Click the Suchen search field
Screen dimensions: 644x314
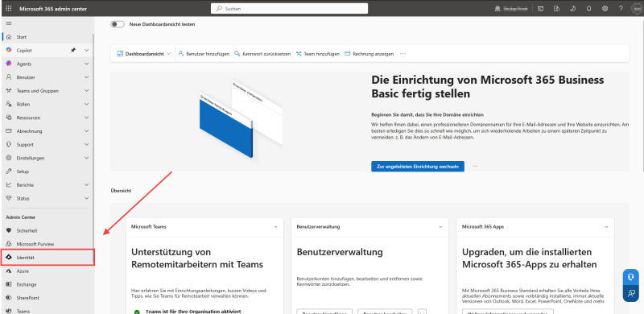[289, 9]
